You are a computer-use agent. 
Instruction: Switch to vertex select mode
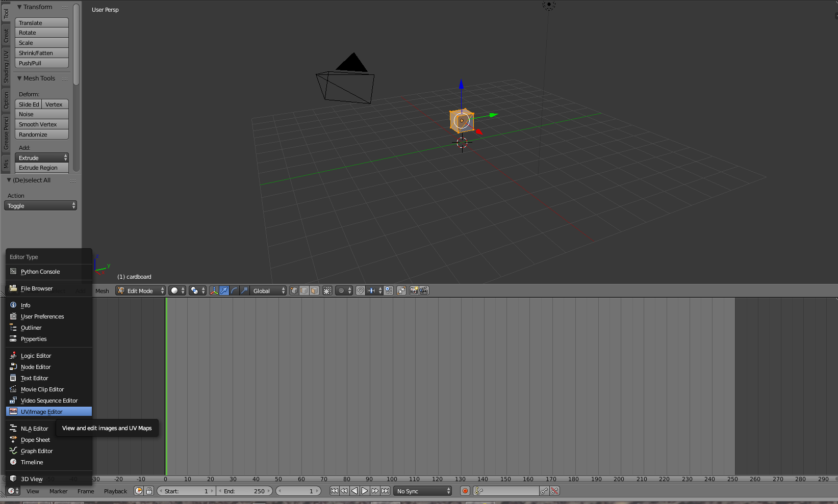pyautogui.click(x=294, y=290)
